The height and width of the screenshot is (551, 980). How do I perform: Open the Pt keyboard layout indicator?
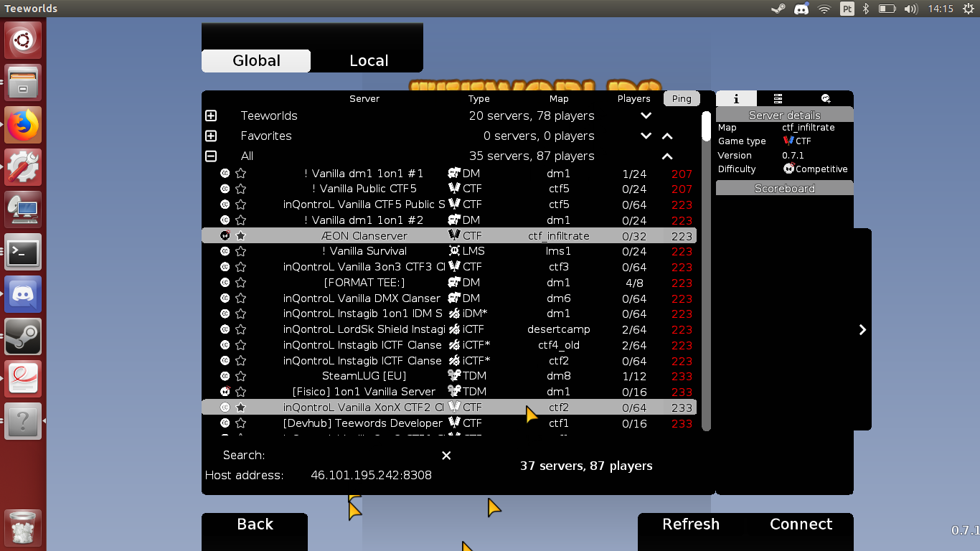847,9
